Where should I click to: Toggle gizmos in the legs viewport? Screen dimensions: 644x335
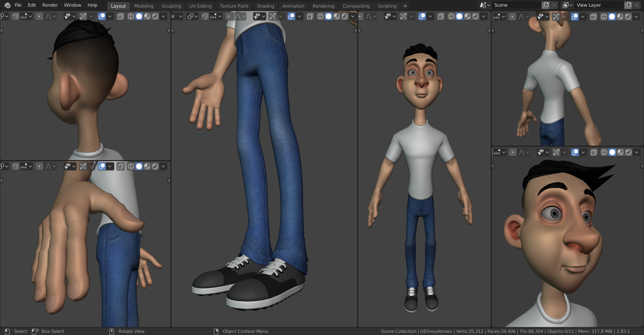point(273,16)
